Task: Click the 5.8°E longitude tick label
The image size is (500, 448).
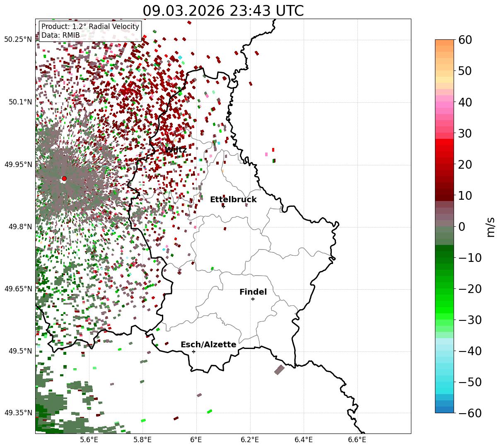Action: point(143,439)
